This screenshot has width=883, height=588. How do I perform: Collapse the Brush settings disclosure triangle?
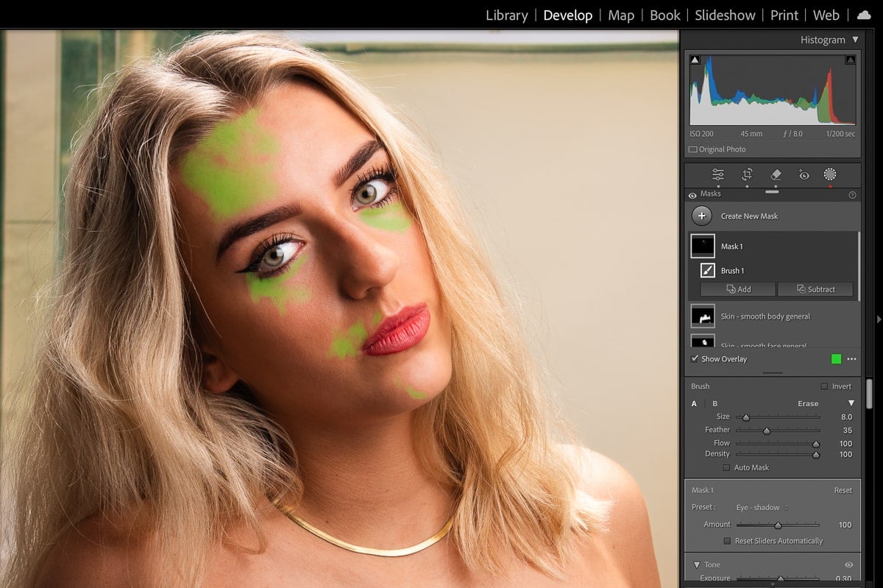point(851,403)
